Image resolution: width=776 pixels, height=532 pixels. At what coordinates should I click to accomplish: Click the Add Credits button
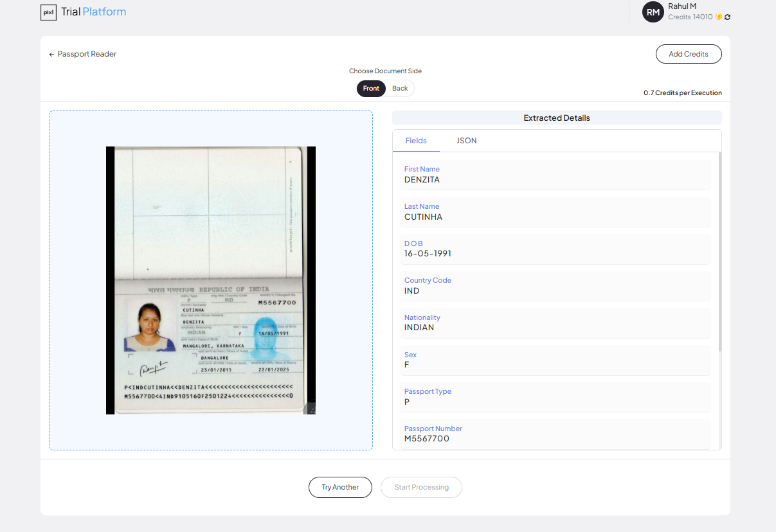click(x=689, y=54)
